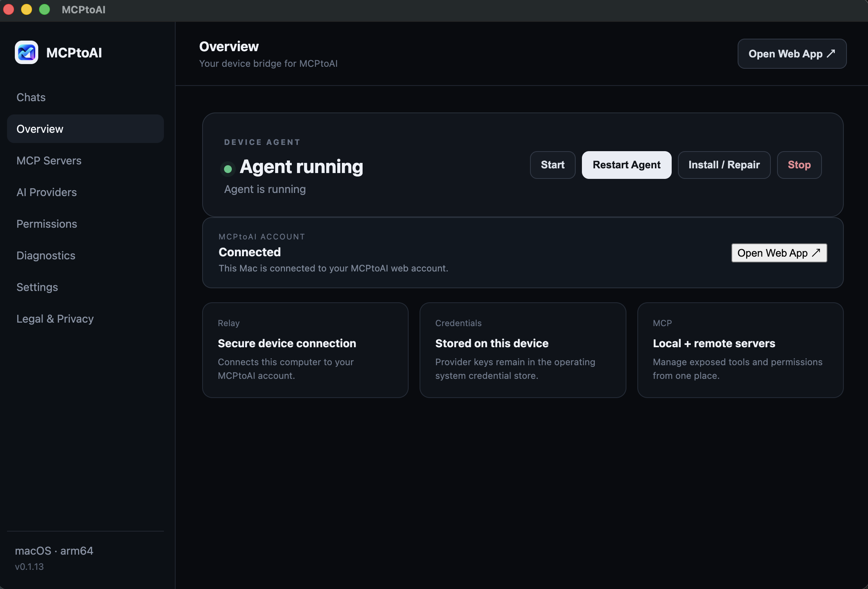Click the DEVICE AGENT label
Viewport: 868px width, 589px height.
click(262, 142)
